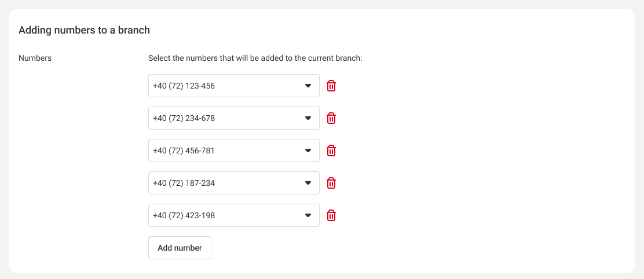This screenshot has height=279, width=644.
Task: Click the +40 (72) 234-678 number text
Action: pyautogui.click(x=184, y=118)
